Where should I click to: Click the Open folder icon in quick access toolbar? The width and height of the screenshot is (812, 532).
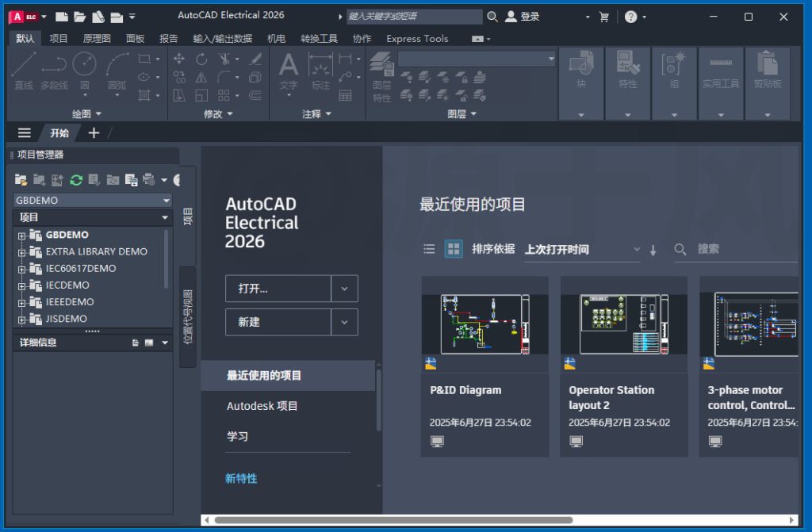click(x=80, y=17)
